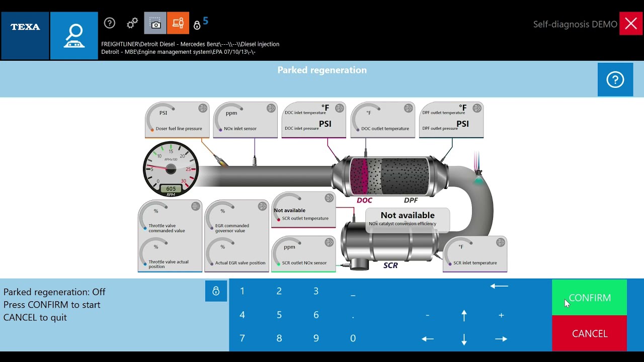Tap keypad digit 5
This screenshot has height=362, width=644.
(279, 315)
